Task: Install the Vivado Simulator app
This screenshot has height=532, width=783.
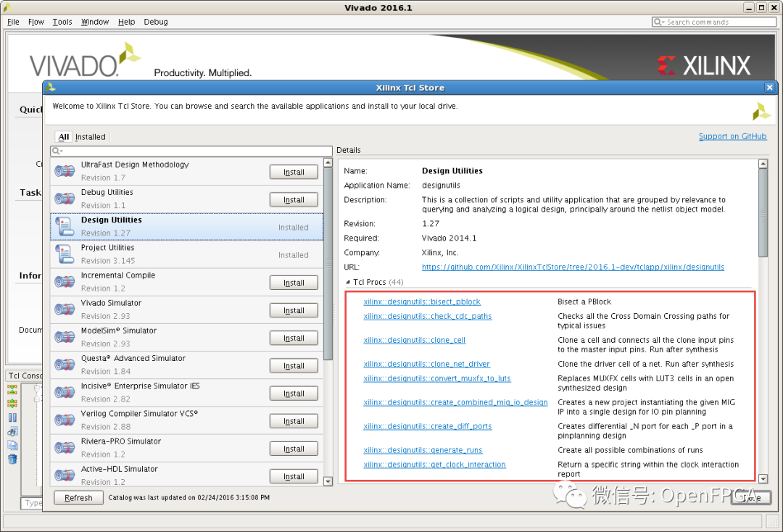Action: click(x=294, y=310)
